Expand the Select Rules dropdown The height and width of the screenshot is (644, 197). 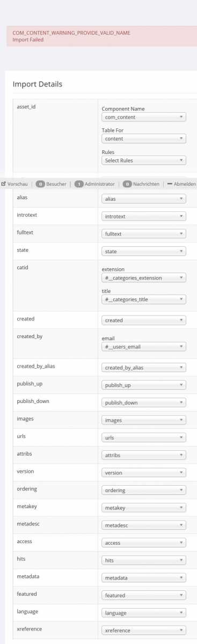pos(144,160)
